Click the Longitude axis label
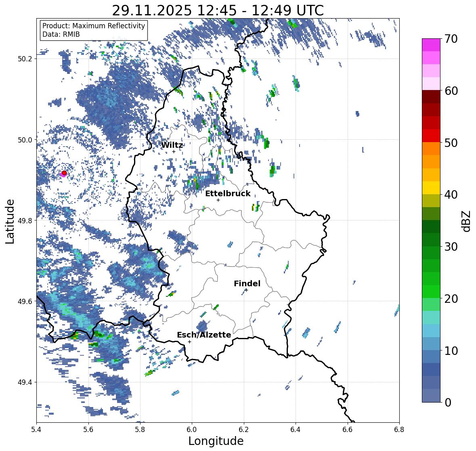The image size is (476, 451). click(x=216, y=441)
